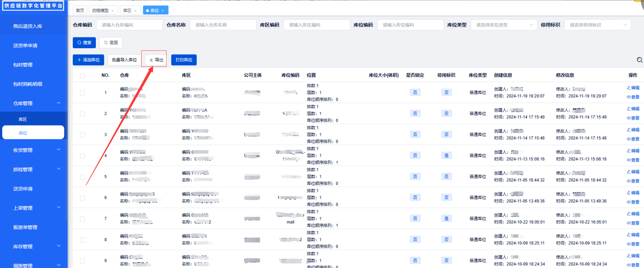Click the 导出 download button
This screenshot has width=644, height=268.
click(x=156, y=60)
